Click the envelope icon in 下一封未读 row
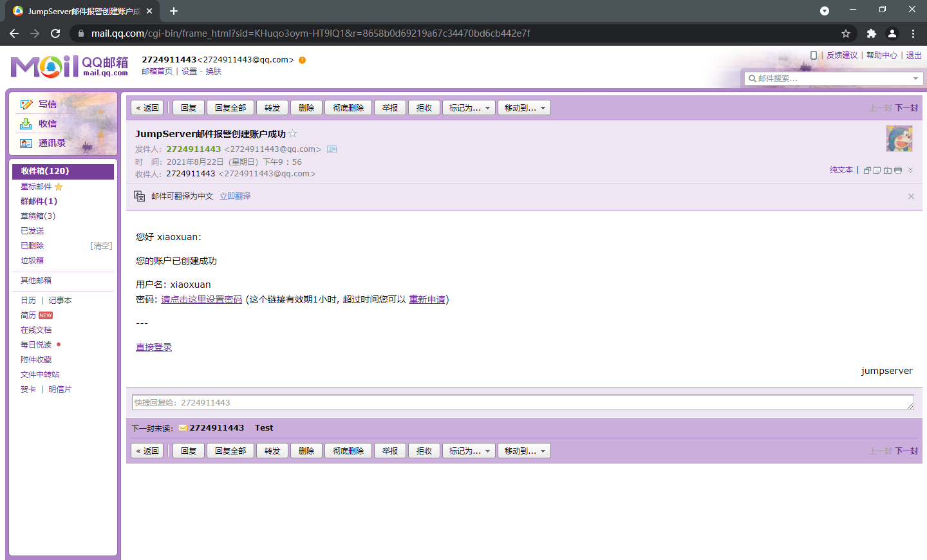 click(x=183, y=428)
